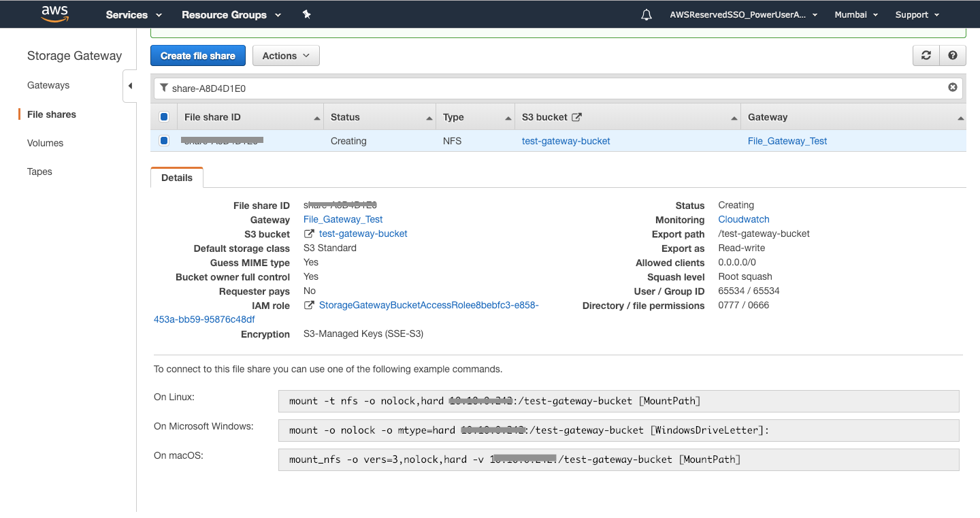Collapse the Storage Gateway sidebar
Image resolution: width=980 pixels, height=518 pixels.
point(130,86)
